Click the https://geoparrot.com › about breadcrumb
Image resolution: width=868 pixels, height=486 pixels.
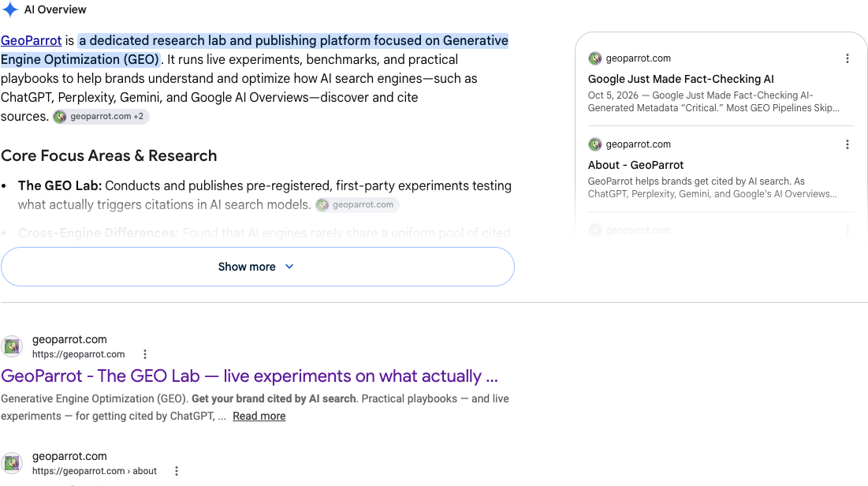tap(95, 471)
